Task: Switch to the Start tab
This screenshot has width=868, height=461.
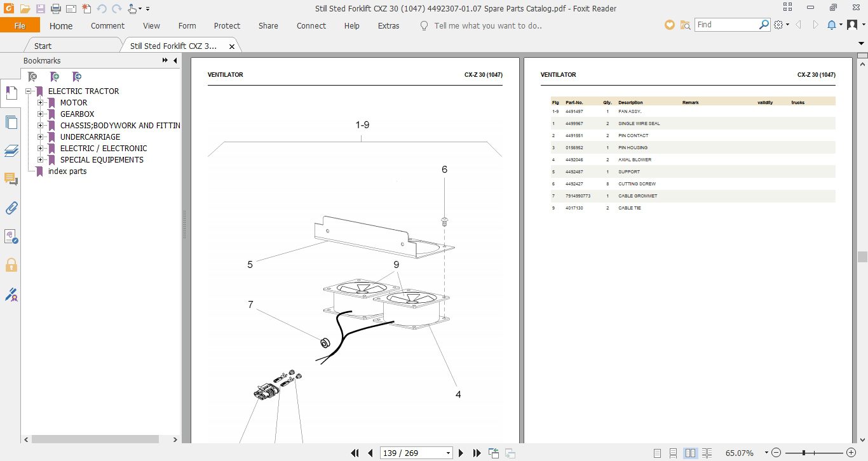Action: pyautogui.click(x=43, y=46)
